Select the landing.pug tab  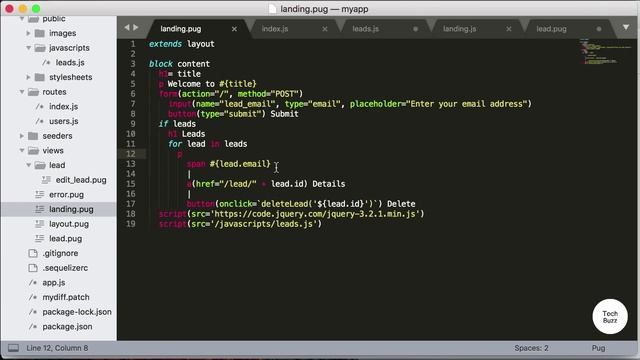180,29
